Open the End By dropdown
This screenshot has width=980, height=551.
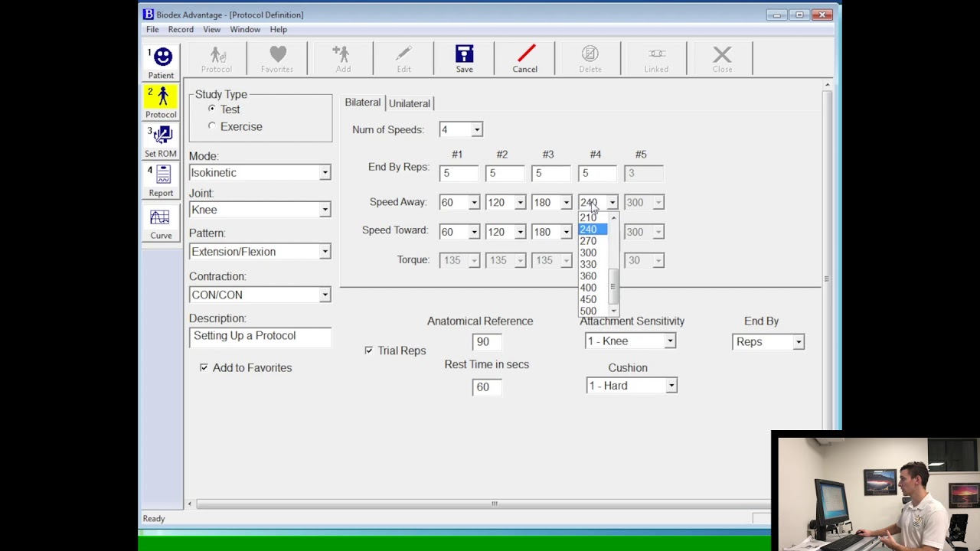[798, 342]
